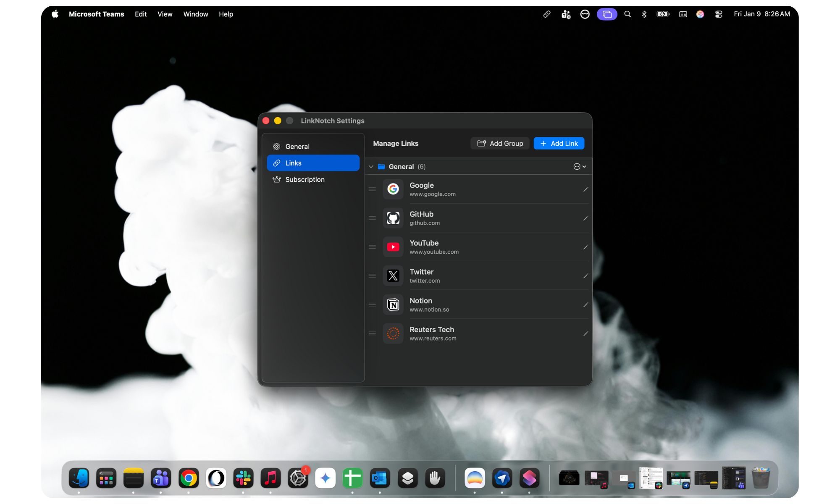
Task: Click the Add Group button
Action: click(500, 143)
